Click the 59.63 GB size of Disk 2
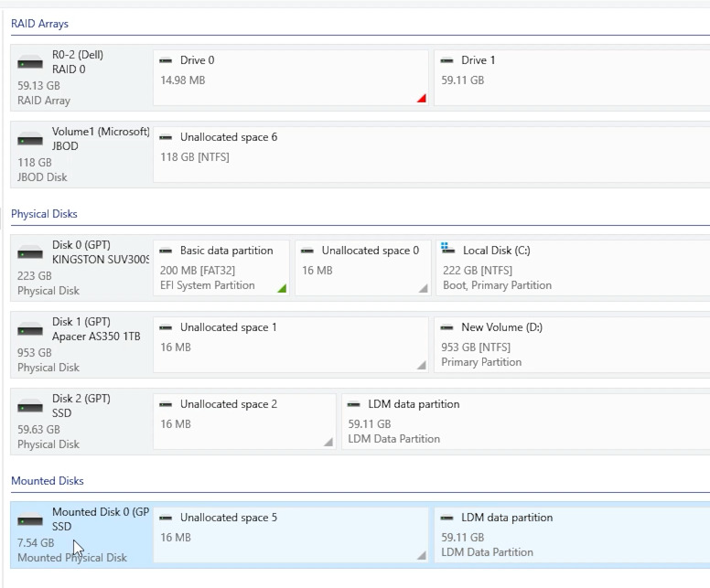Viewport: 710px width, 588px height. pos(38,430)
